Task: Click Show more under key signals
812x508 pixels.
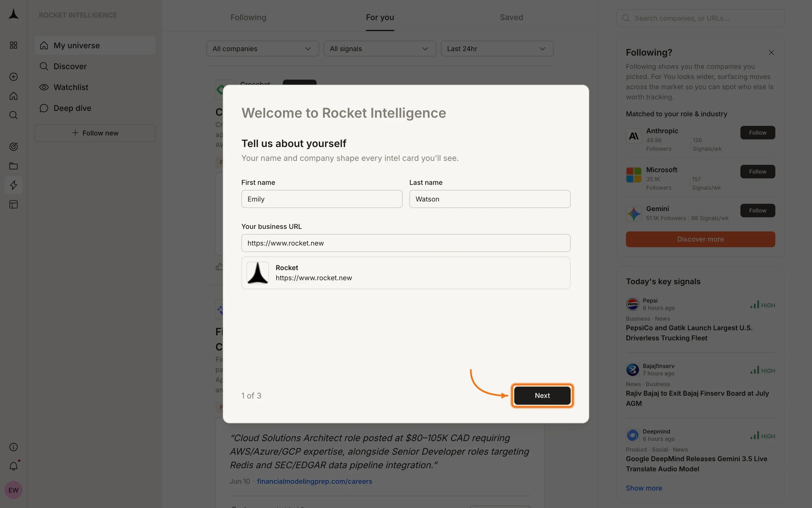Action: [644, 488]
